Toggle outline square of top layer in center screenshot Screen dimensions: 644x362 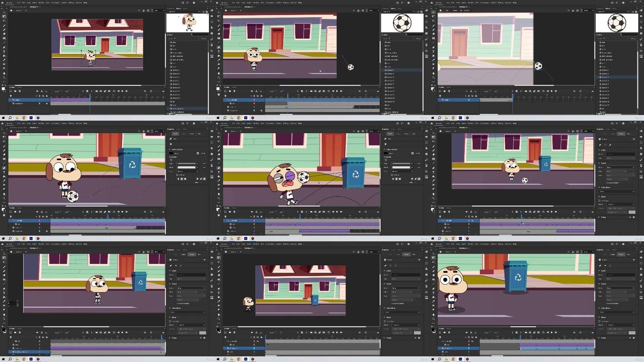tap(254, 220)
